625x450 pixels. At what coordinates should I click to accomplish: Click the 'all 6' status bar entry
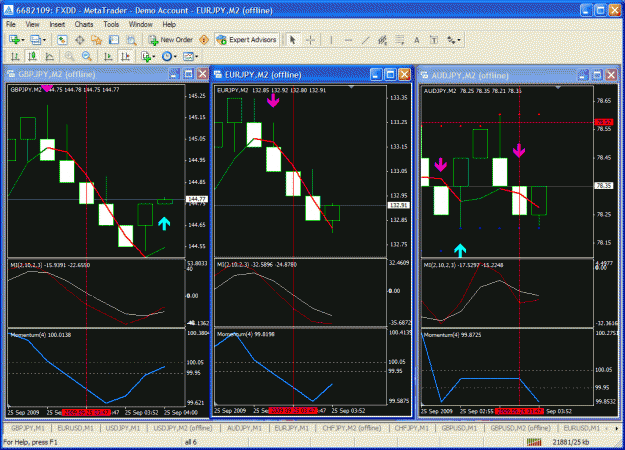[x=191, y=442]
